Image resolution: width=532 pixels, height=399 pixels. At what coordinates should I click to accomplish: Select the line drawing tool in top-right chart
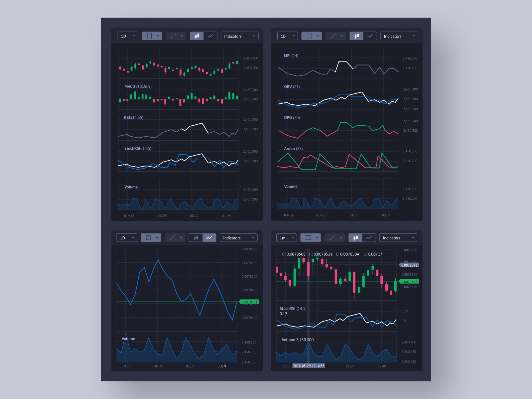click(333, 36)
